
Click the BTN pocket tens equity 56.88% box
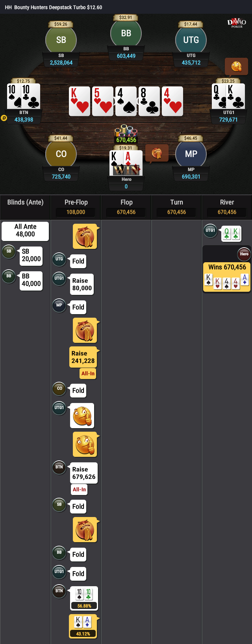click(84, 598)
